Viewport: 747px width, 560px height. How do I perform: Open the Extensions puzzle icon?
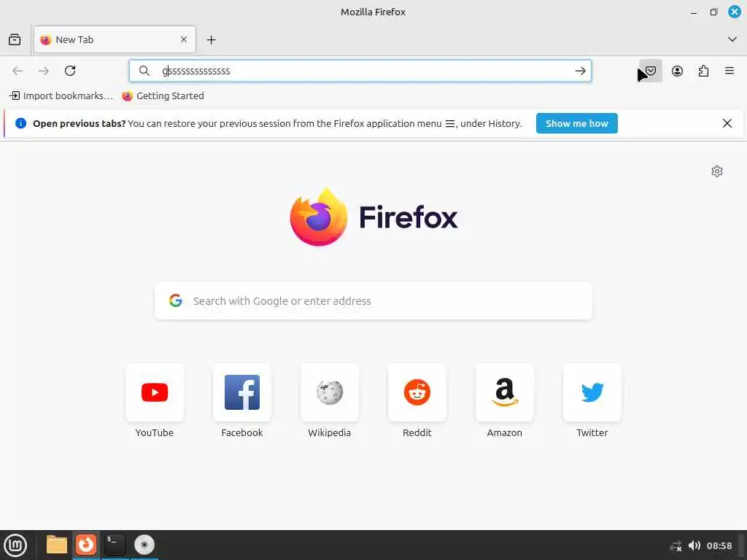point(703,71)
